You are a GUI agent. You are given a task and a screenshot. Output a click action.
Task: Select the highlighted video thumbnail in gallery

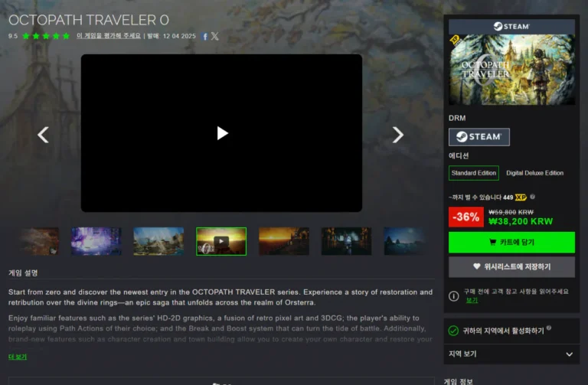click(220, 241)
